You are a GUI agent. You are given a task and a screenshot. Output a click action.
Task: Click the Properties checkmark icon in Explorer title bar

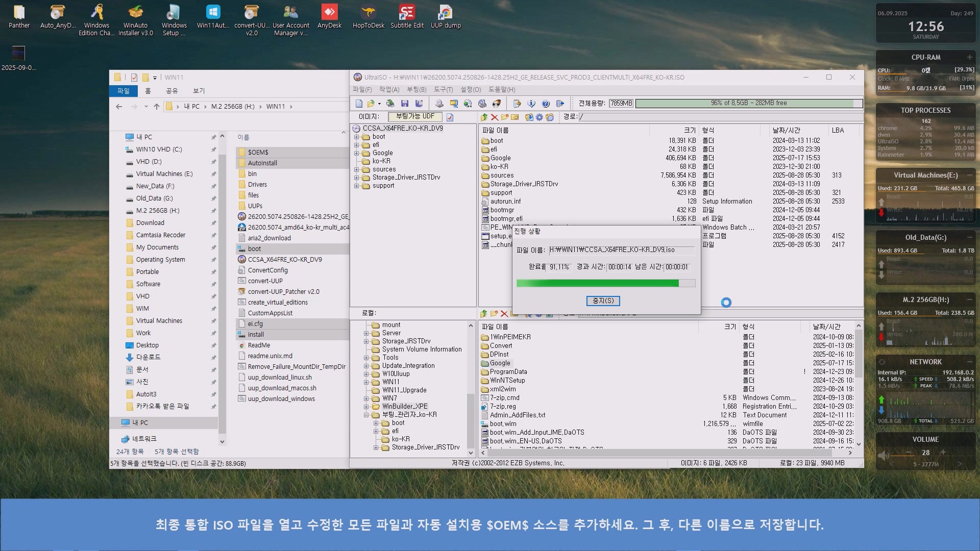(134, 78)
